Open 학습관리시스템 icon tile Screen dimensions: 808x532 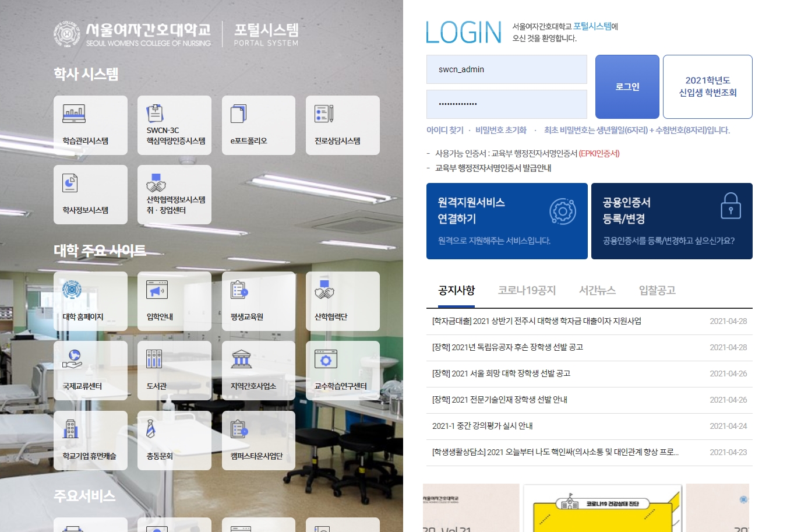[90, 125]
